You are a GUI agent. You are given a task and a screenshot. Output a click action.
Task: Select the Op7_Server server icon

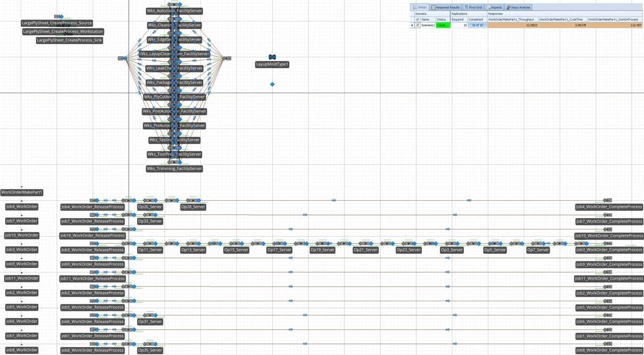538,243
